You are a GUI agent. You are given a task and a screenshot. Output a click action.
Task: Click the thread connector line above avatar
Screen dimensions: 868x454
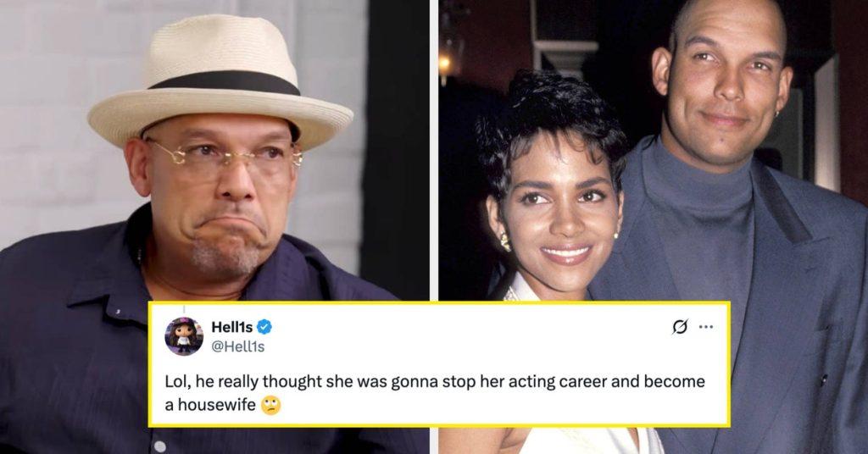[x=184, y=311]
